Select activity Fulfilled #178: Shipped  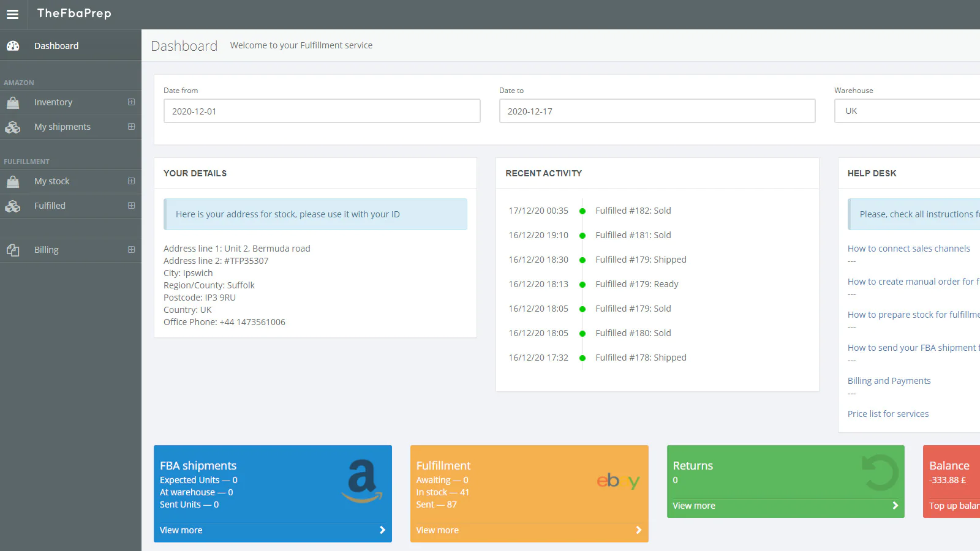(641, 358)
